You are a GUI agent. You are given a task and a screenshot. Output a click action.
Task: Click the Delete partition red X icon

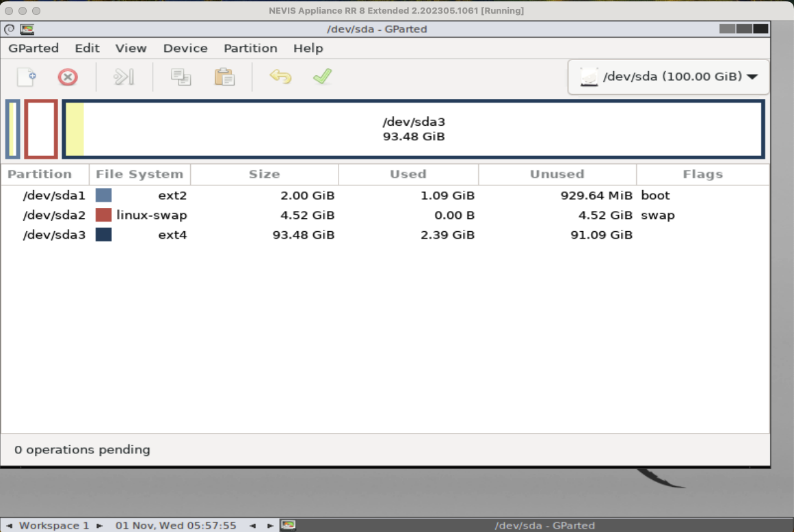point(67,77)
